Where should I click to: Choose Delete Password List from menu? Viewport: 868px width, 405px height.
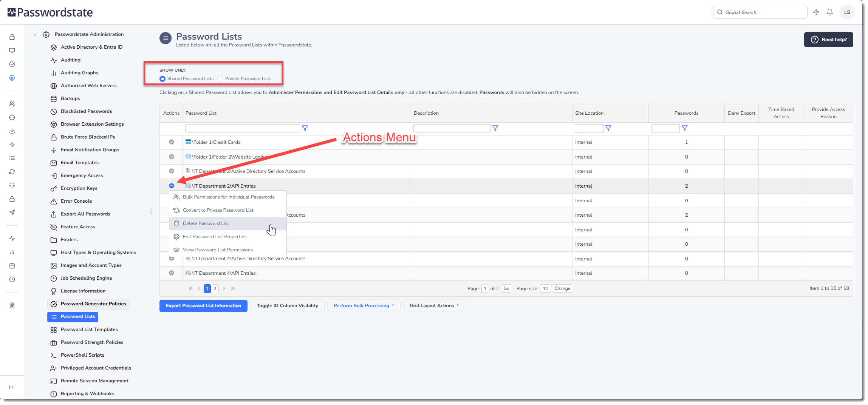pos(228,223)
